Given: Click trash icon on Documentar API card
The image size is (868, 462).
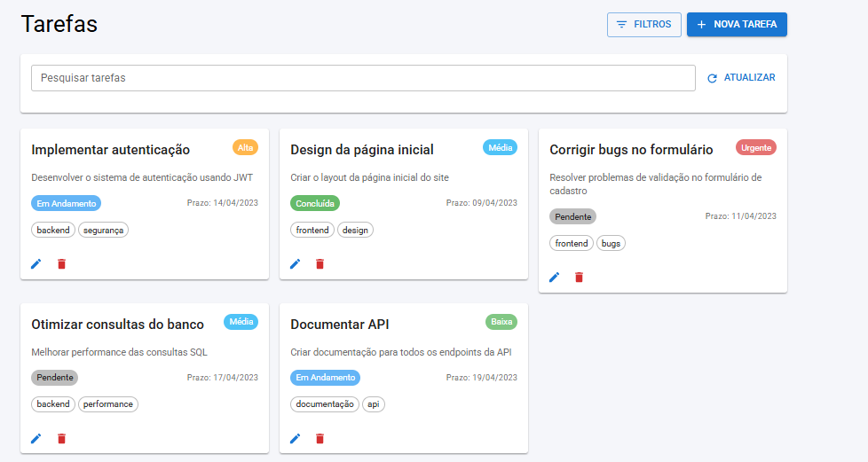Looking at the screenshot, I should coord(320,438).
